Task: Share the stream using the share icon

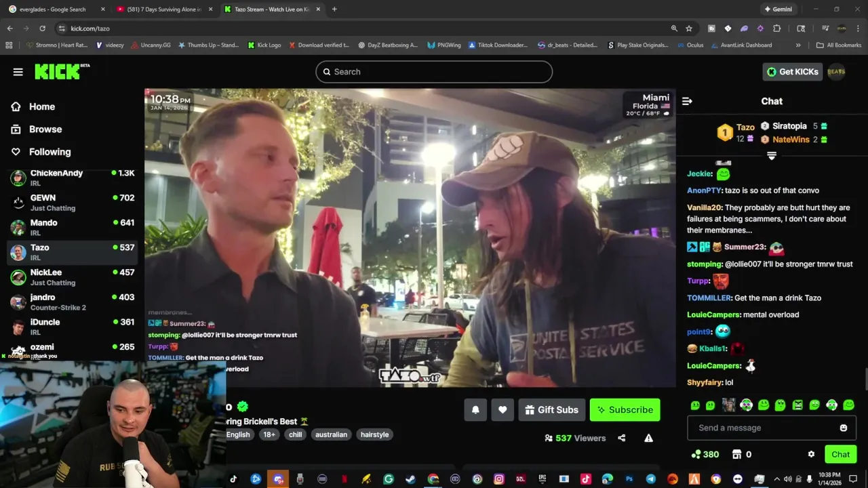Action: (622, 438)
